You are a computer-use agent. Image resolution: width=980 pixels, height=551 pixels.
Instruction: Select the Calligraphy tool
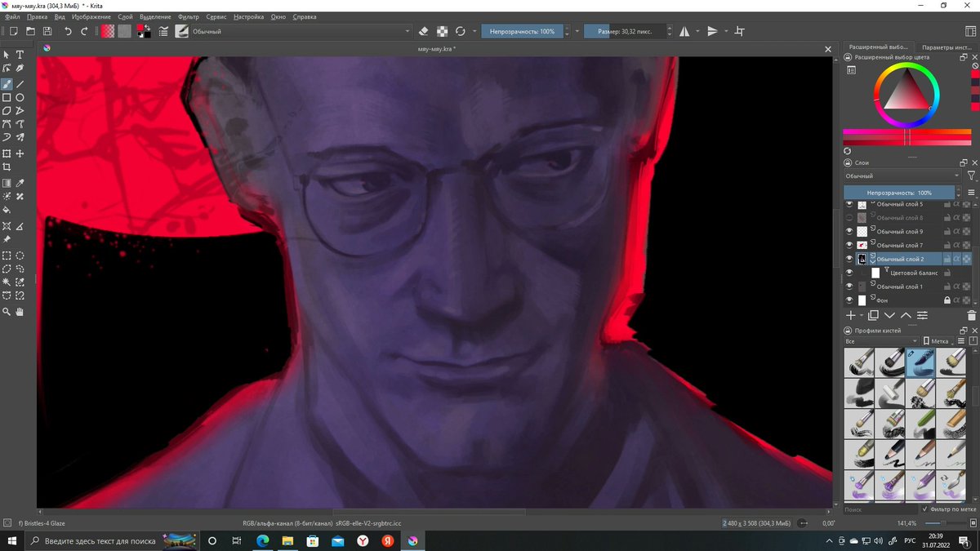click(x=20, y=69)
